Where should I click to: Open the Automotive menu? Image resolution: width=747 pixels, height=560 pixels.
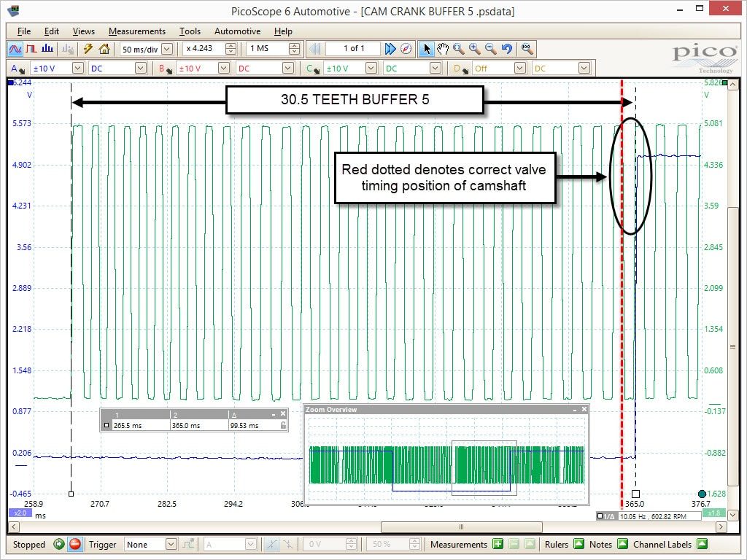[x=237, y=31]
